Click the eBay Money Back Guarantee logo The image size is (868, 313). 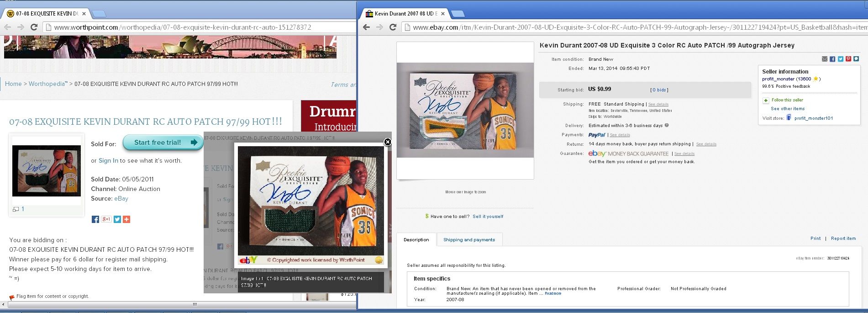point(628,154)
